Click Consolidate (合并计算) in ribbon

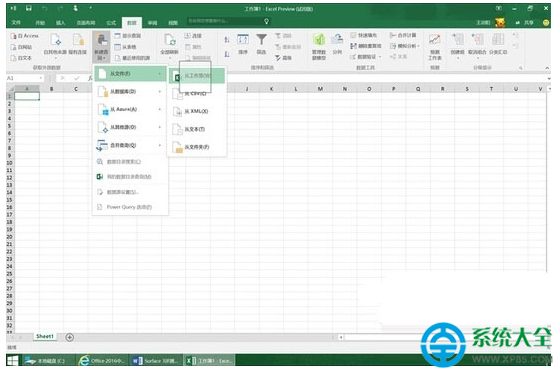(403, 35)
